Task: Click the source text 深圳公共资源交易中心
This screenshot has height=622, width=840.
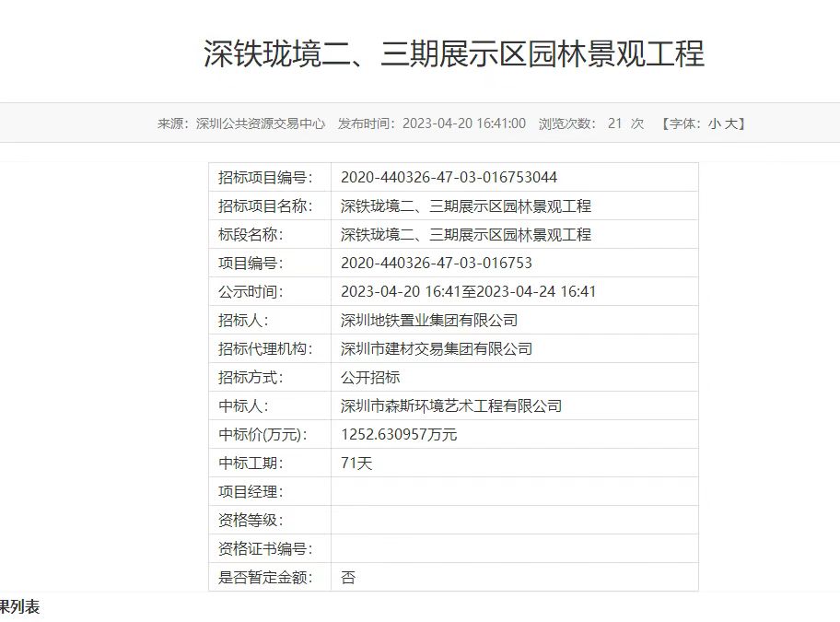Action: pos(261,123)
